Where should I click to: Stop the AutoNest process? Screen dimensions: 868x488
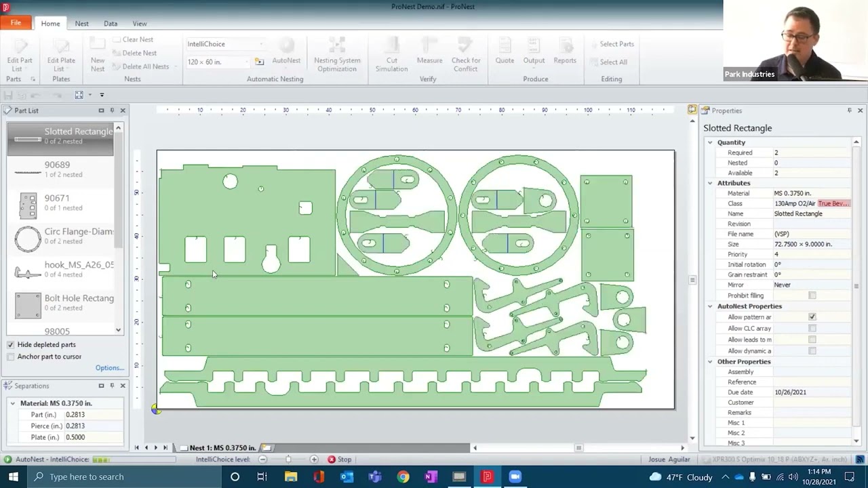point(340,460)
